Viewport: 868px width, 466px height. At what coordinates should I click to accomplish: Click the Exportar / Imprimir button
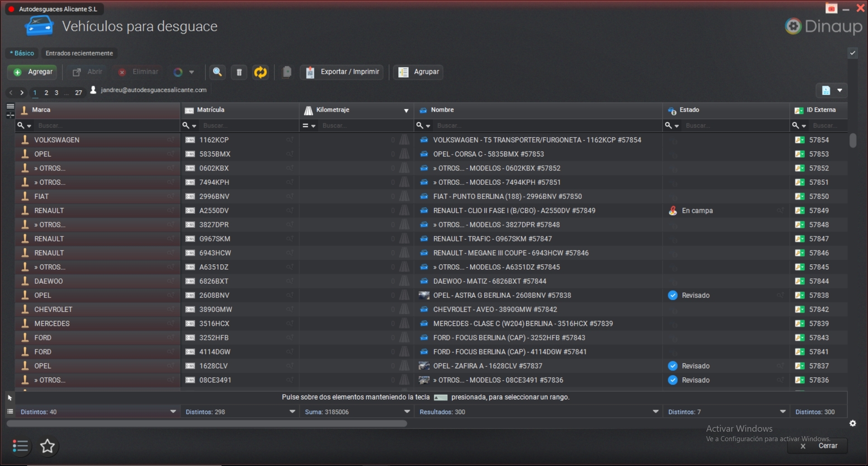coord(342,72)
